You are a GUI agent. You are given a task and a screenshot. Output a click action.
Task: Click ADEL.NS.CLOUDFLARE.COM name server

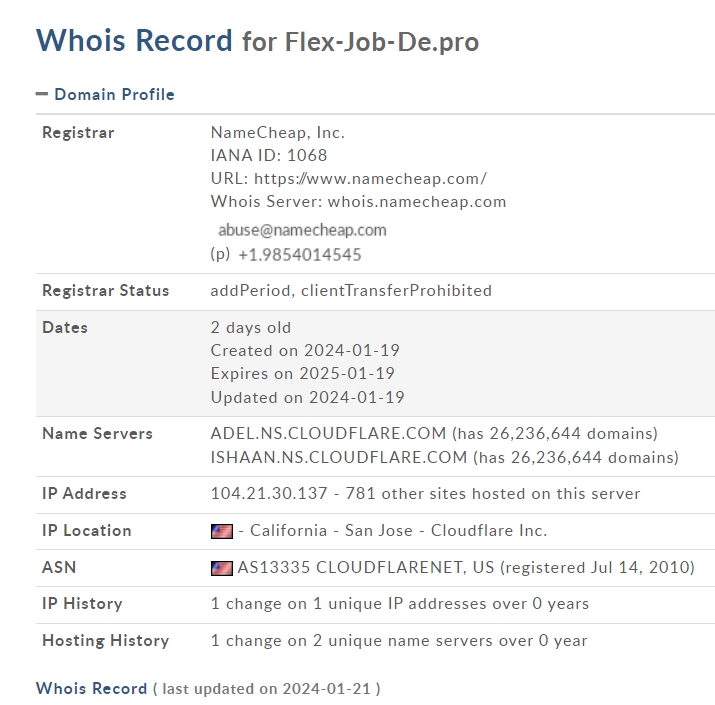click(328, 433)
